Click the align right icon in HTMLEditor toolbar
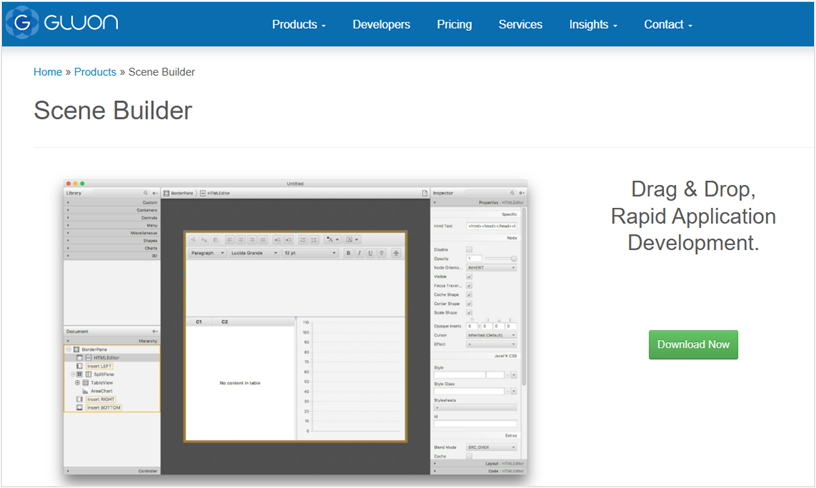 pos(252,240)
